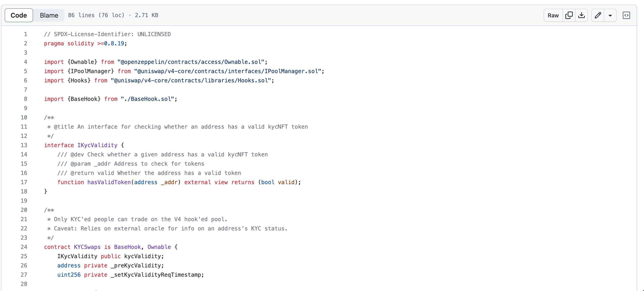
Task: Select line number 1
Action: click(25, 34)
